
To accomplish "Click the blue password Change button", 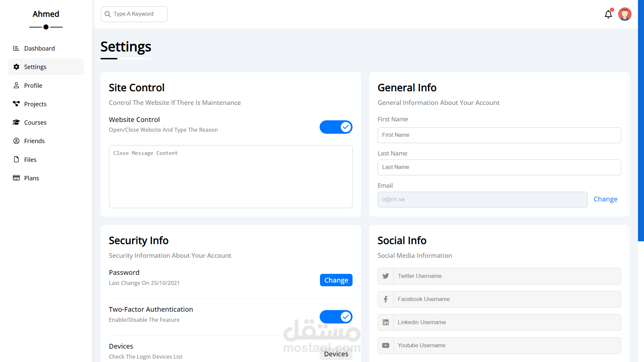I will click(336, 280).
